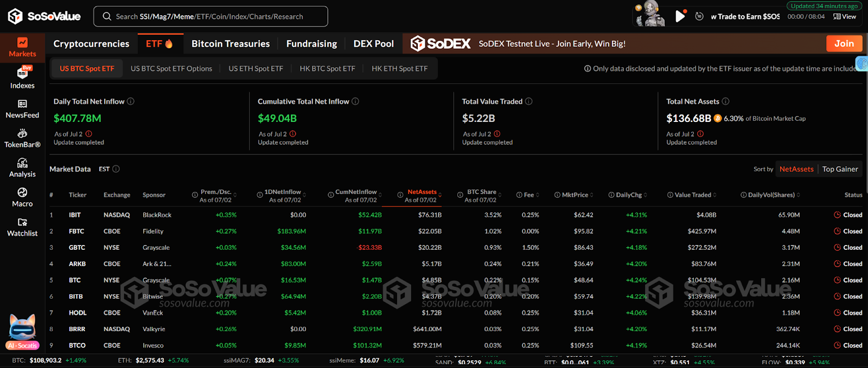Open the AI Socatis assistant avatar
The width and height of the screenshot is (868, 368).
(x=22, y=332)
